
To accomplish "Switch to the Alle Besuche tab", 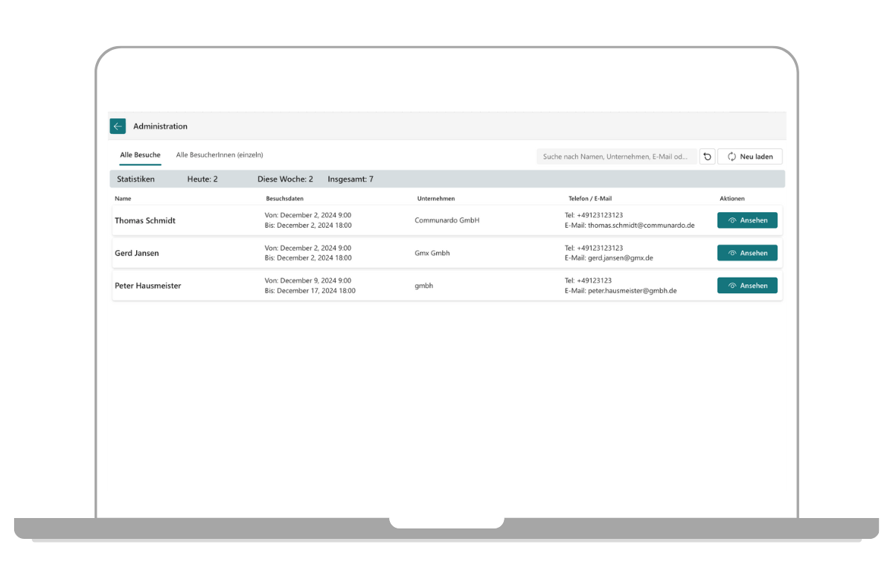I will (x=140, y=155).
